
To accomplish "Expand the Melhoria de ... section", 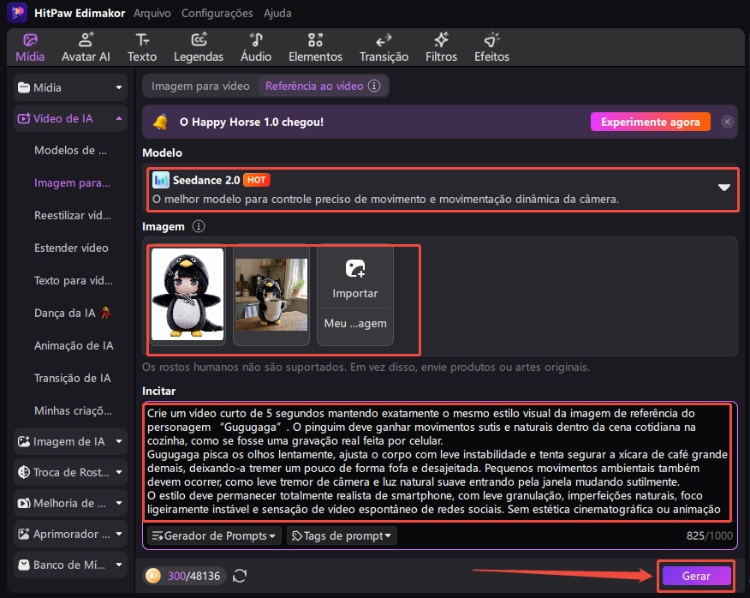I will click(70, 503).
